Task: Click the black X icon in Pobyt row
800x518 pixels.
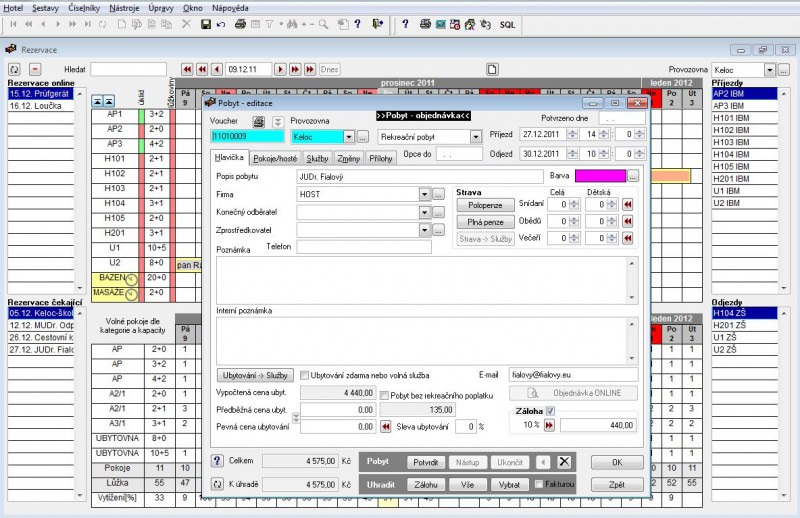Action: coord(565,462)
